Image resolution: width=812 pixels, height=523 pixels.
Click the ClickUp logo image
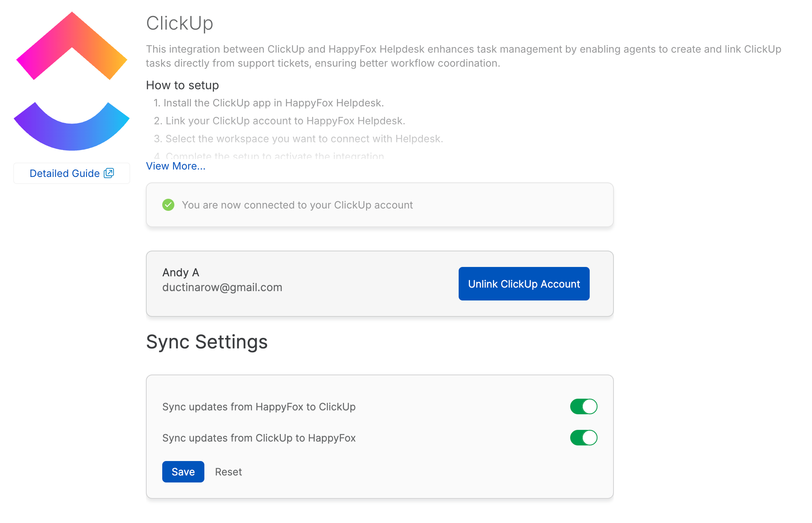[72, 81]
